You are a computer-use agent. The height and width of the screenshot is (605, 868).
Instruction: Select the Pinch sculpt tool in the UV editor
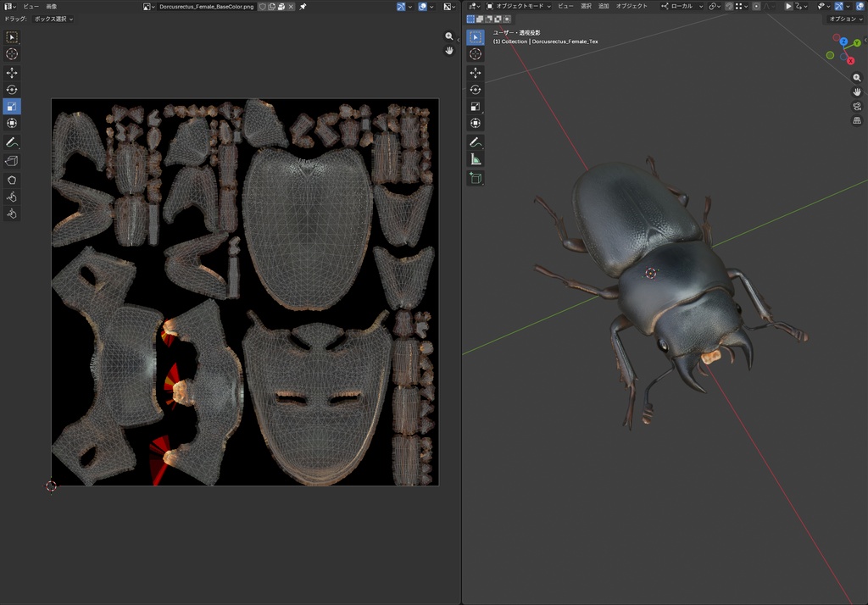(x=12, y=214)
